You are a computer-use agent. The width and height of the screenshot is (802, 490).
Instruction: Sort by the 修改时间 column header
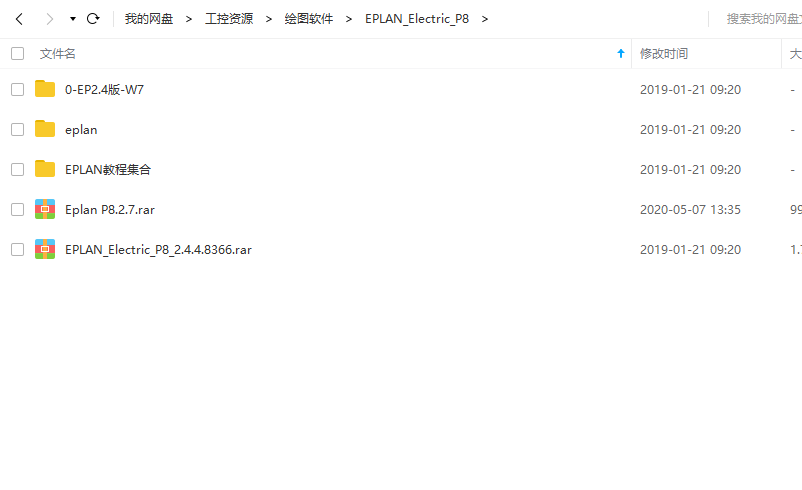(x=664, y=54)
